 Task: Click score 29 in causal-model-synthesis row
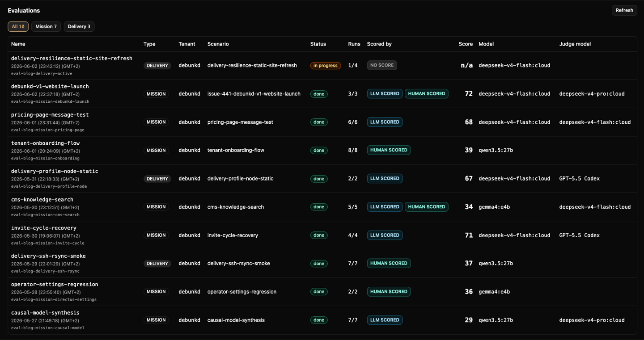[469, 320]
